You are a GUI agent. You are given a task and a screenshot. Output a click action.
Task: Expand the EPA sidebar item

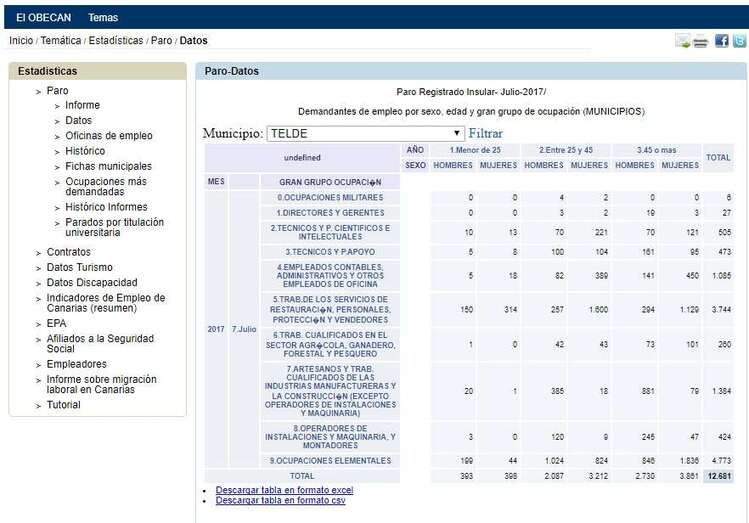coord(57,324)
